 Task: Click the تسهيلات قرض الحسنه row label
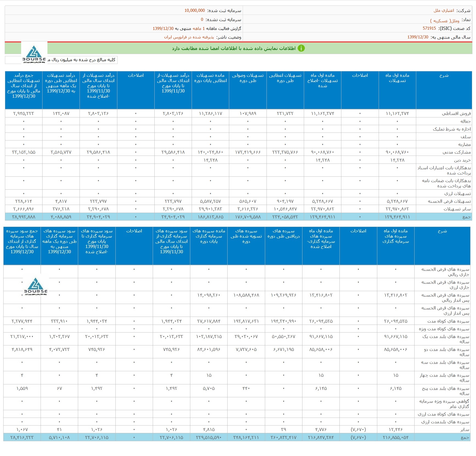click(x=449, y=201)
